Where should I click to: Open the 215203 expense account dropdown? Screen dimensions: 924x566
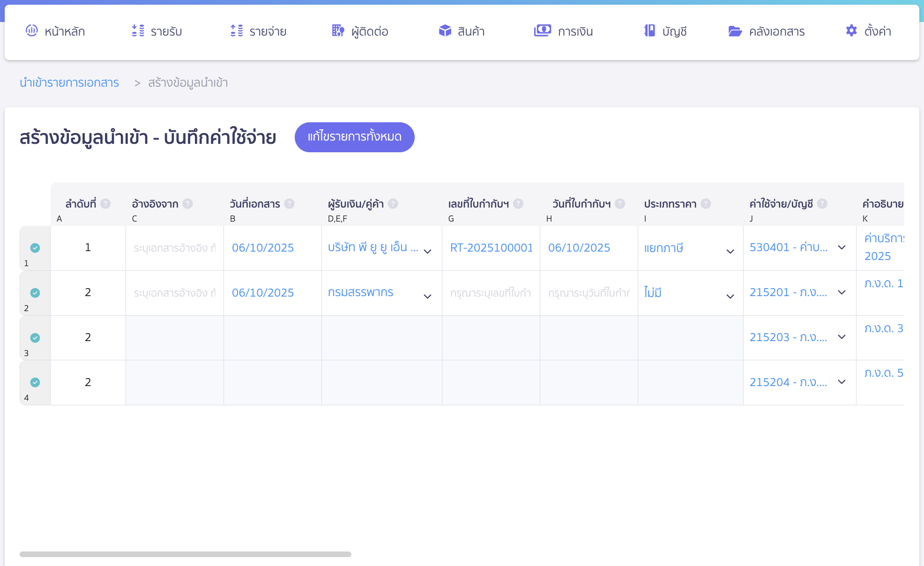click(x=842, y=337)
